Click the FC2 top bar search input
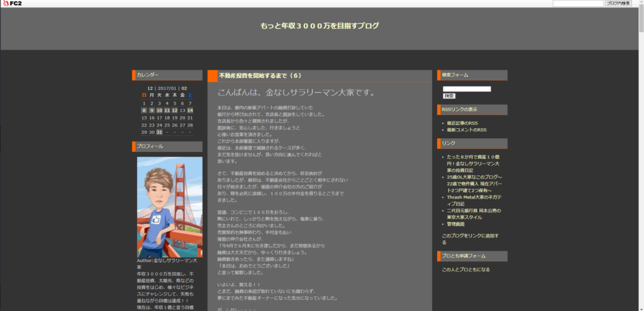Viewport: 644px width, 311px height. click(578, 3)
